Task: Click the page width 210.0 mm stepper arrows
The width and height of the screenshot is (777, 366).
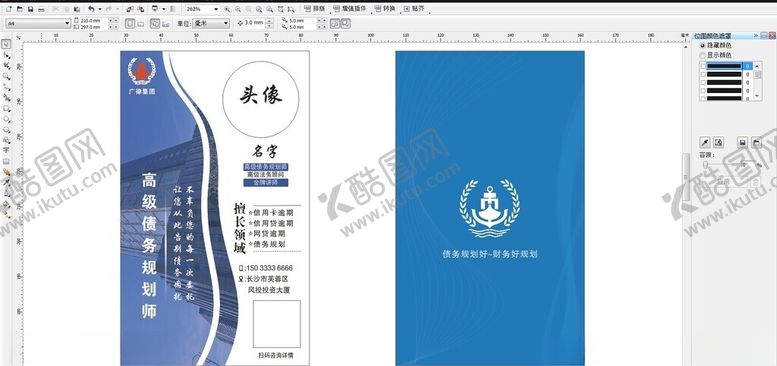Action: pos(113,20)
